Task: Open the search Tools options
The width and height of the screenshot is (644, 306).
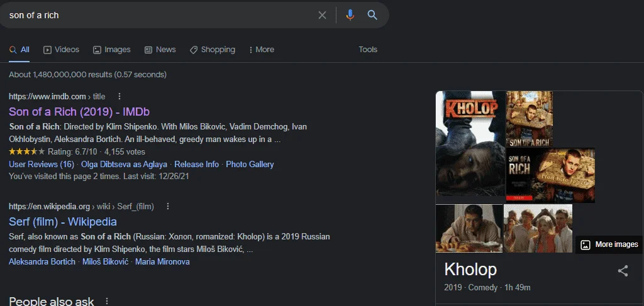Action: [x=367, y=50]
